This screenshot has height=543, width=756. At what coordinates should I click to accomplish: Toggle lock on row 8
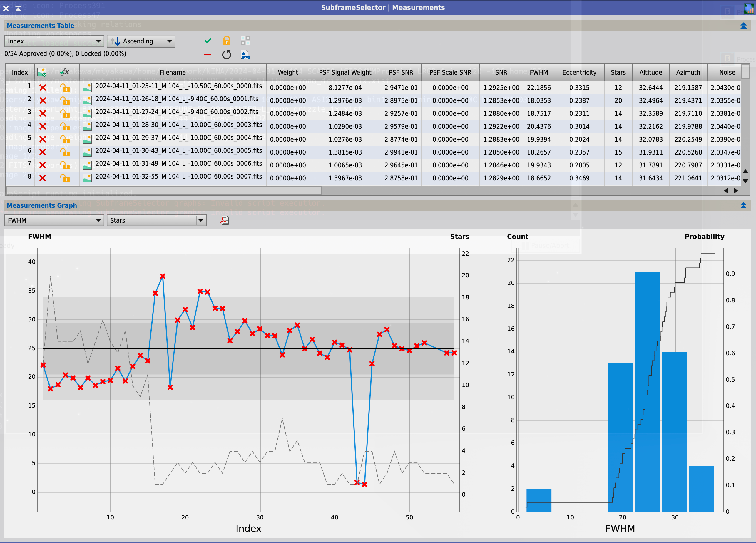[65, 178]
